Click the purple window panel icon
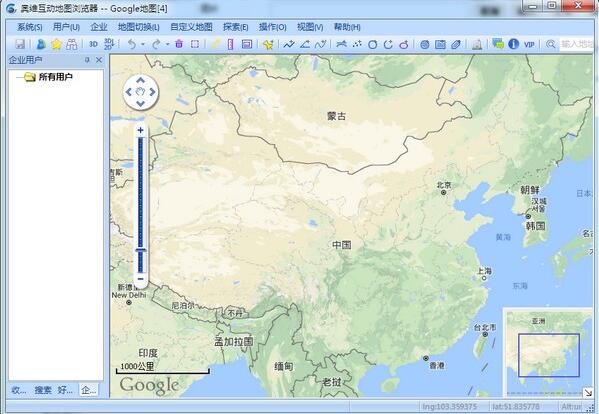 click(x=247, y=44)
